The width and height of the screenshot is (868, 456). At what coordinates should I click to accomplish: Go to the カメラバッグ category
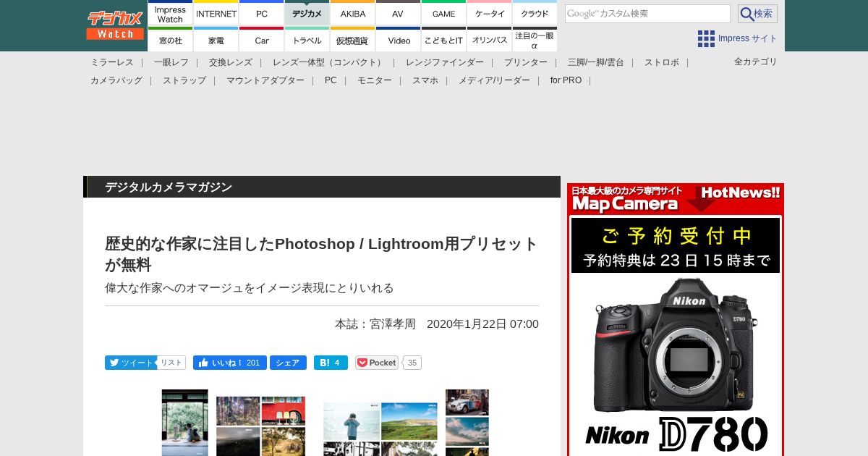pyautogui.click(x=116, y=80)
